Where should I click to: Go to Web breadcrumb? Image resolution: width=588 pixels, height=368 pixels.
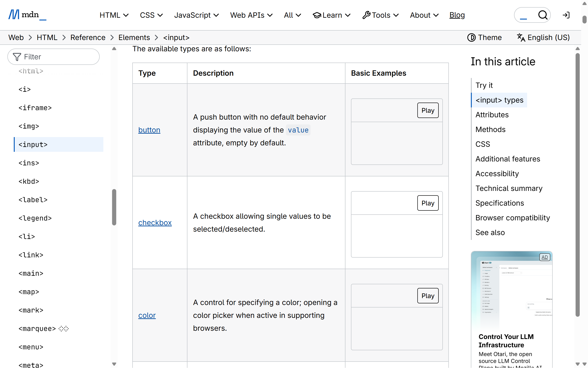click(16, 37)
